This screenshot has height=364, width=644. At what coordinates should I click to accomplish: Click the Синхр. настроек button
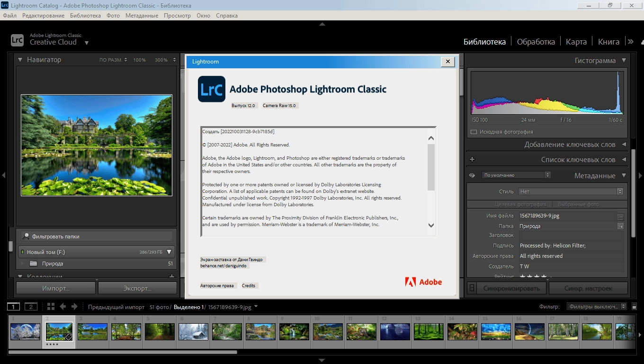tap(588, 288)
